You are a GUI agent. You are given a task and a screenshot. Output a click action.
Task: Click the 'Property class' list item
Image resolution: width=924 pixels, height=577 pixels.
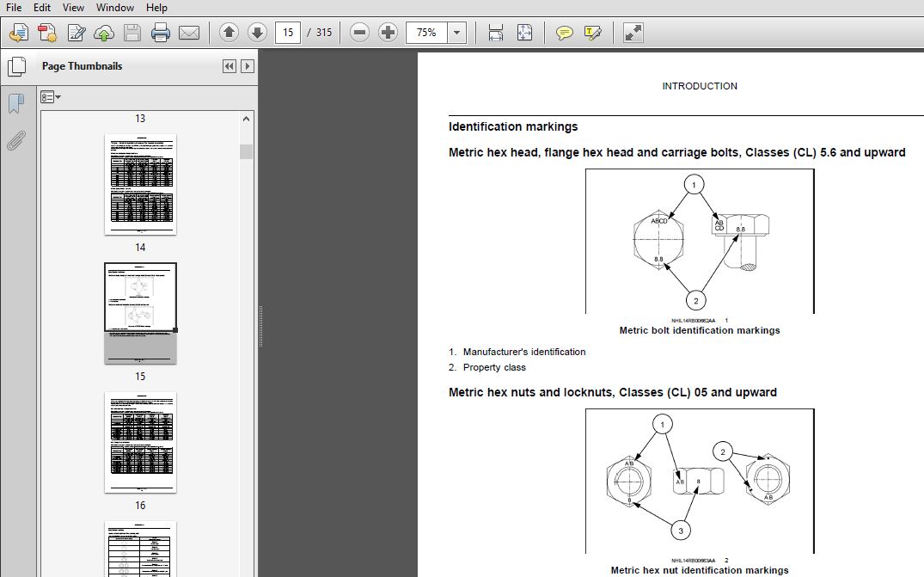[x=494, y=367]
